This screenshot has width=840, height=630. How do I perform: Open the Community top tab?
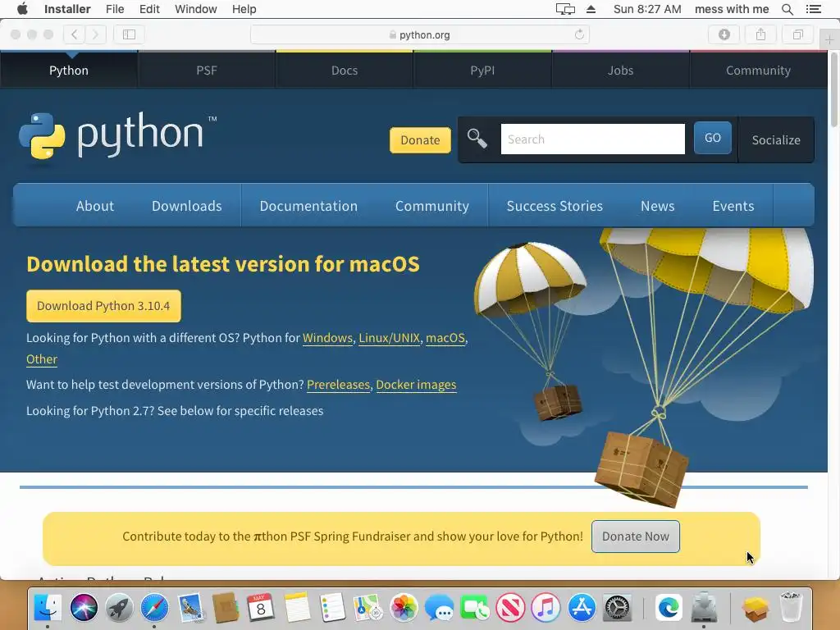pyautogui.click(x=758, y=71)
